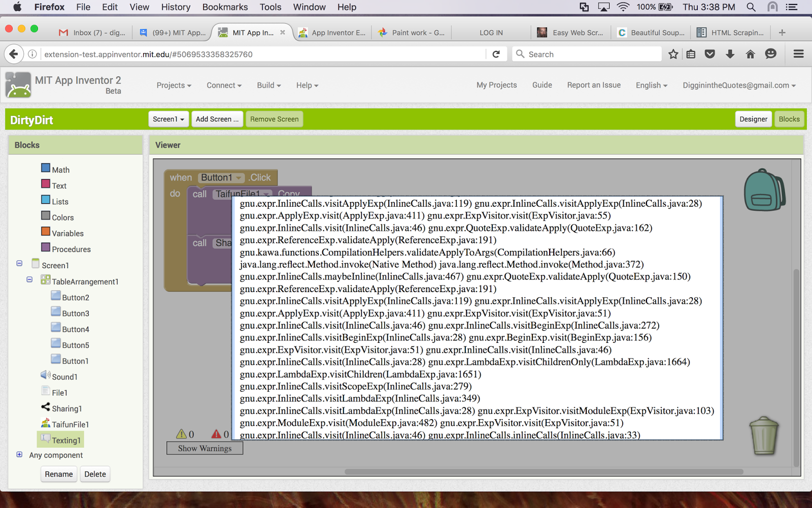Click the Show Warnings button
The width and height of the screenshot is (812, 508).
pyautogui.click(x=205, y=448)
